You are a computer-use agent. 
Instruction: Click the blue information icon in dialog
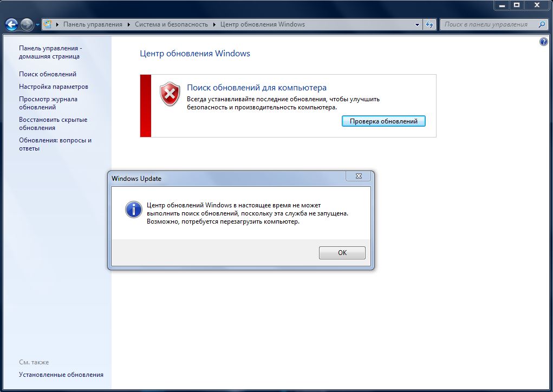[x=134, y=210]
